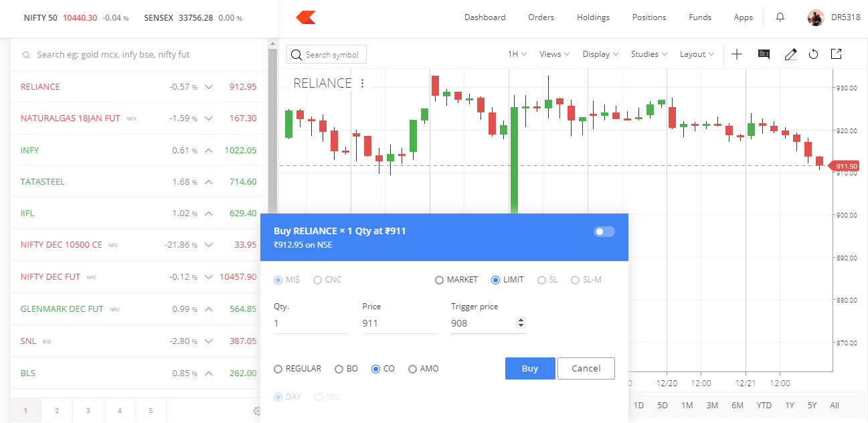Click the down arrow on SNL row
The image size is (868, 423).
(x=209, y=341)
